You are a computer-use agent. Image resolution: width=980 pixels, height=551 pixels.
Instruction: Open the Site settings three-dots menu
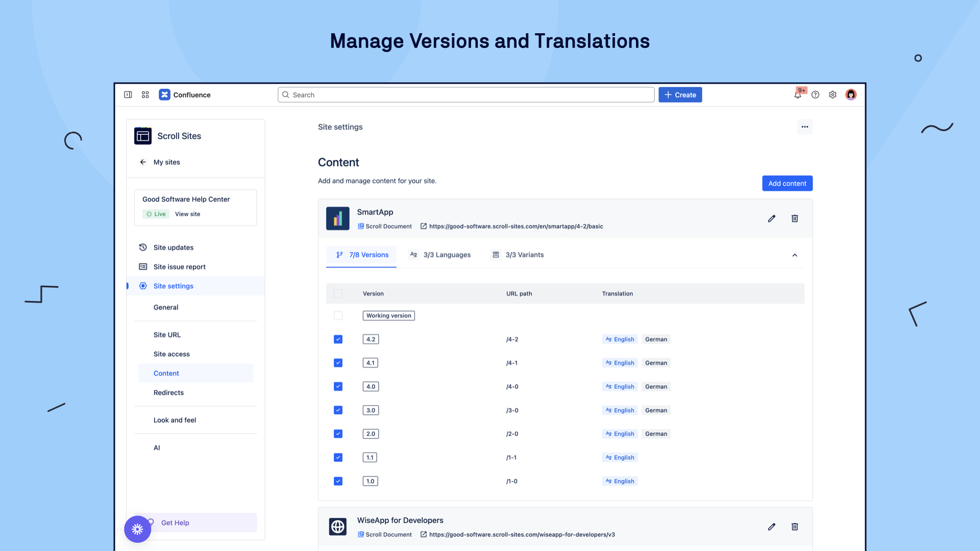[804, 127]
